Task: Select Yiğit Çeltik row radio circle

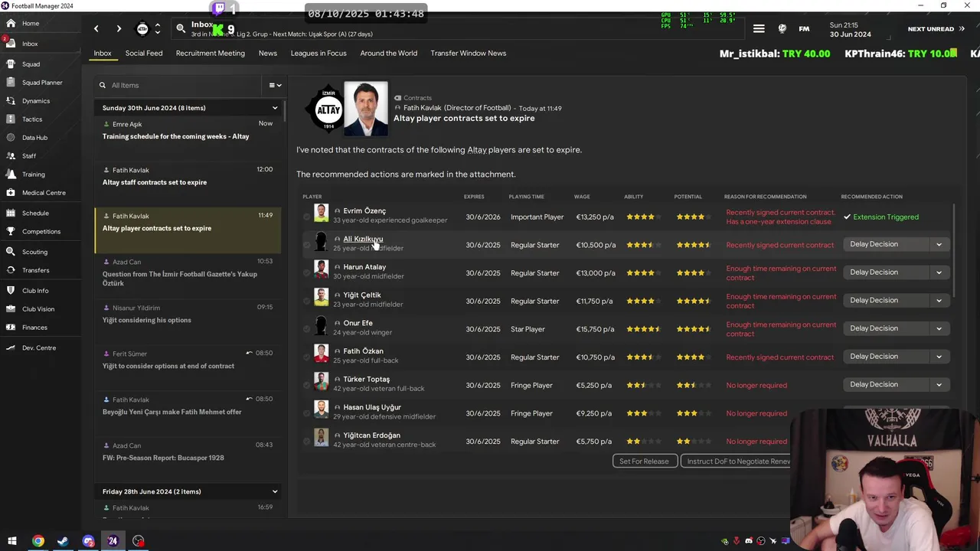Action: pos(307,302)
